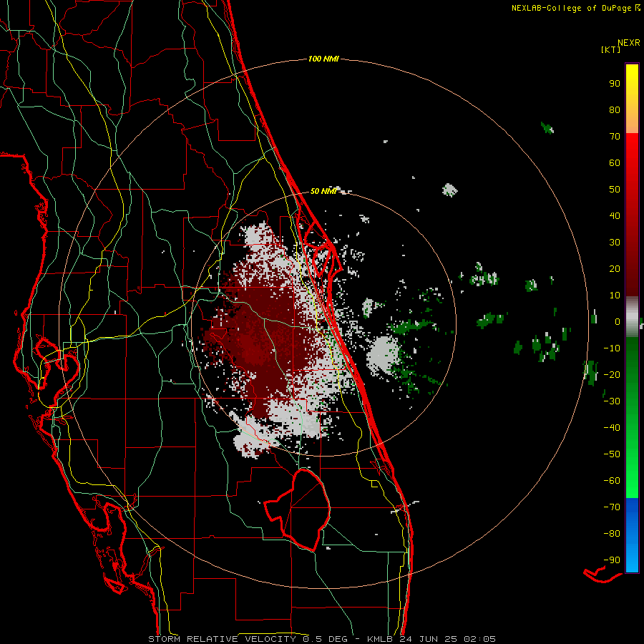Click the KT units label above the scale
This screenshot has height=644, width=644.
[611, 49]
